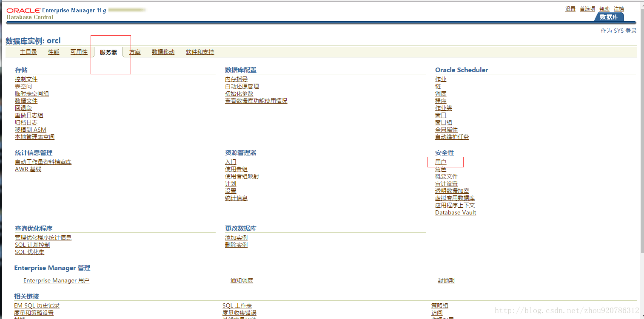Switch to the 性能 tab

54,52
